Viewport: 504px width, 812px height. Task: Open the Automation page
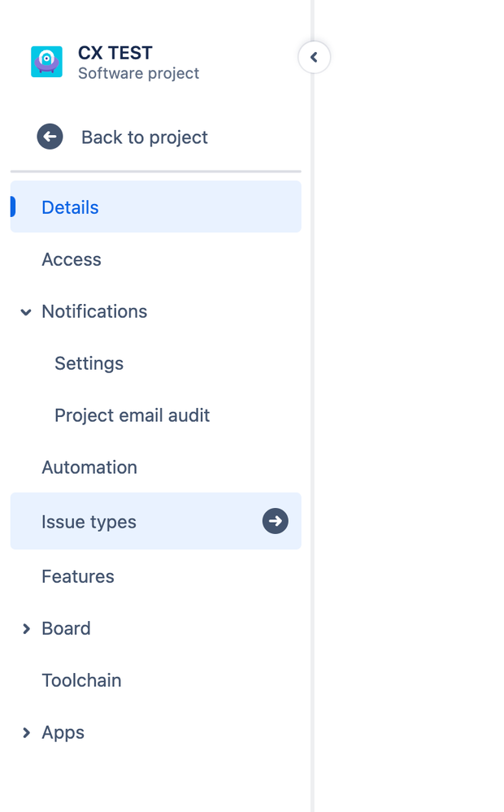pyautogui.click(x=89, y=467)
